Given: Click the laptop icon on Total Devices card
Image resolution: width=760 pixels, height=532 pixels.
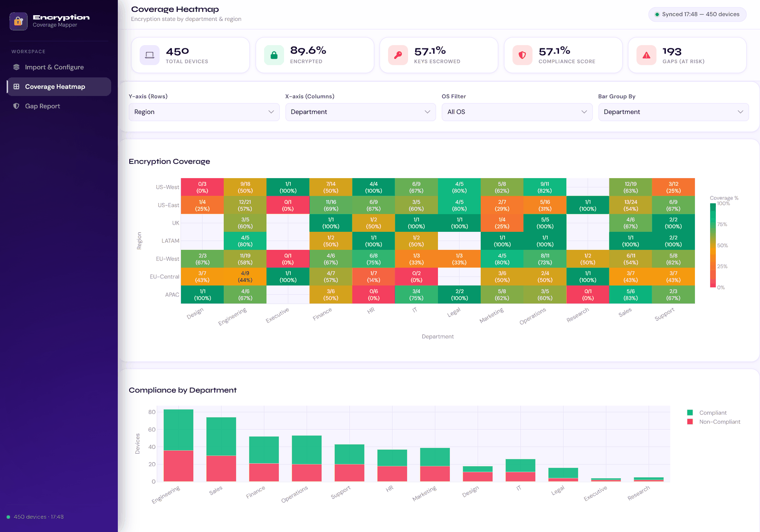Looking at the screenshot, I should coord(150,55).
